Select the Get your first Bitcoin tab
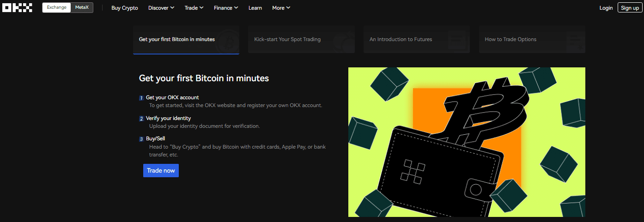This screenshot has width=644, height=222. click(x=186, y=40)
